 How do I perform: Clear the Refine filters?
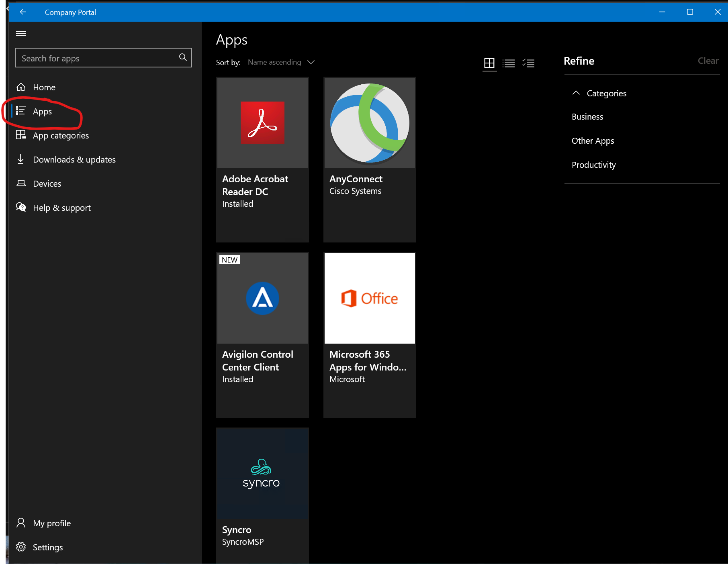click(x=708, y=61)
